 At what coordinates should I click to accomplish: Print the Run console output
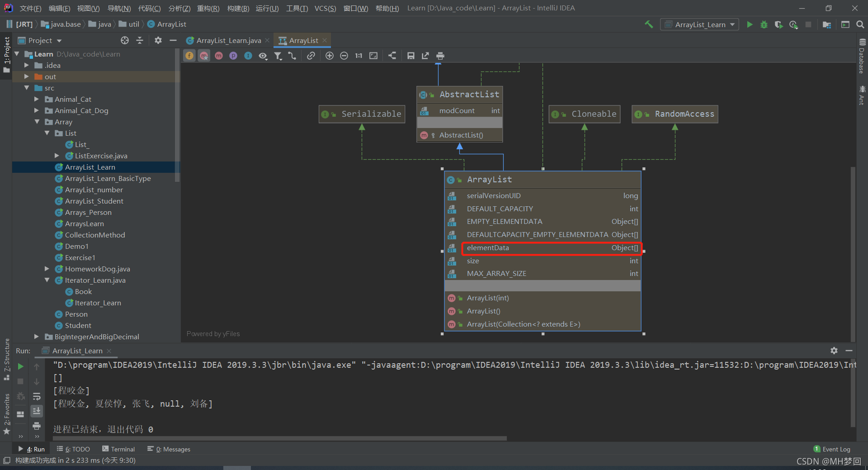(x=37, y=426)
